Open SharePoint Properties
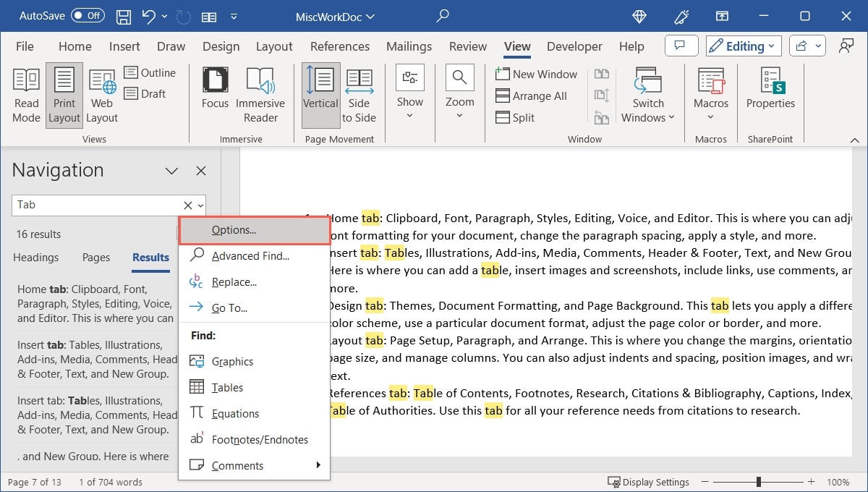This screenshot has width=868, height=492. (770, 94)
